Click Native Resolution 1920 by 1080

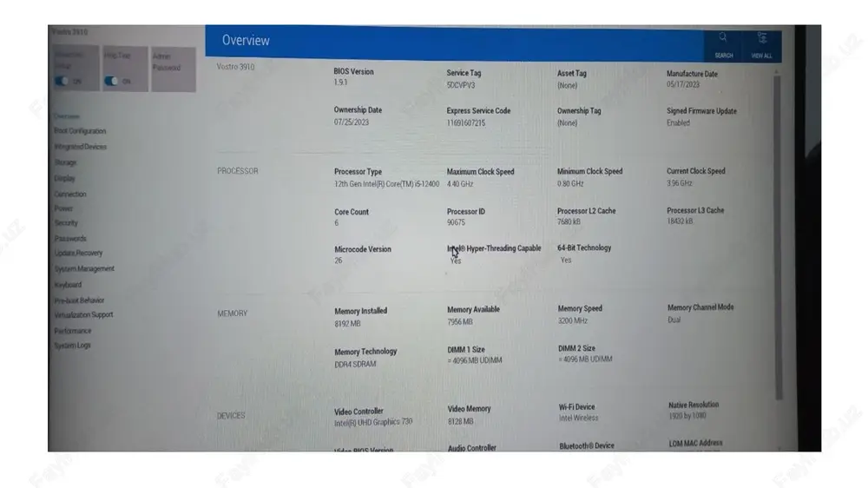pyautogui.click(x=687, y=416)
